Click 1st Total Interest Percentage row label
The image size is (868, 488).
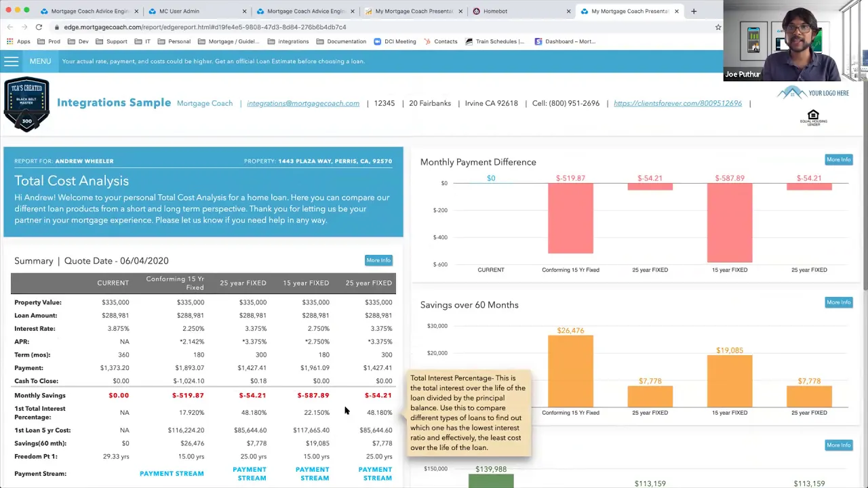click(40, 413)
